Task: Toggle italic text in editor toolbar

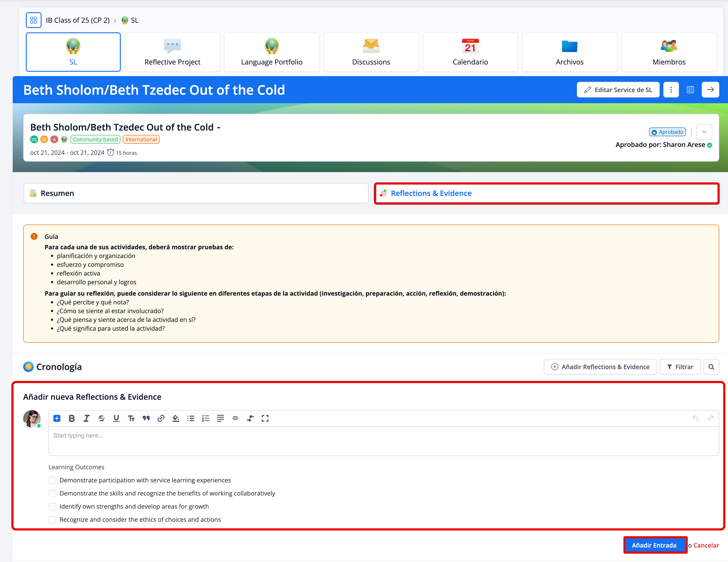Action: 86,418
